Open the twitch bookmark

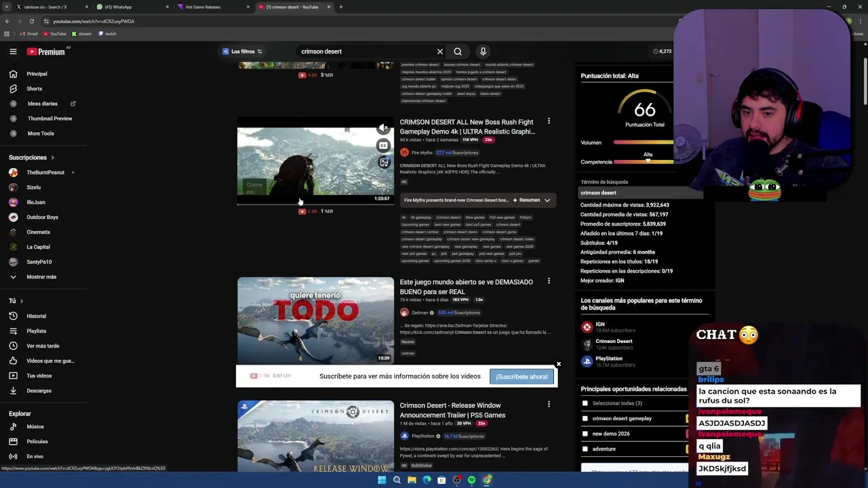click(108, 34)
